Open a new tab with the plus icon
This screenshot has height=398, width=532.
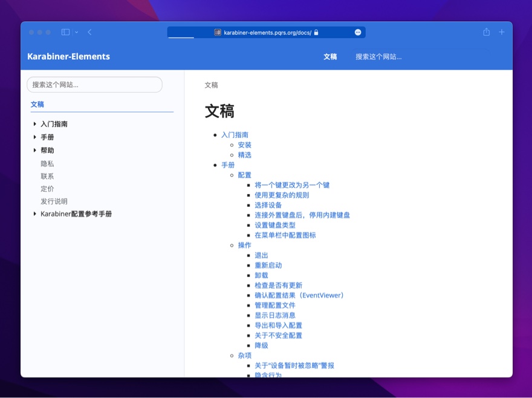point(501,32)
